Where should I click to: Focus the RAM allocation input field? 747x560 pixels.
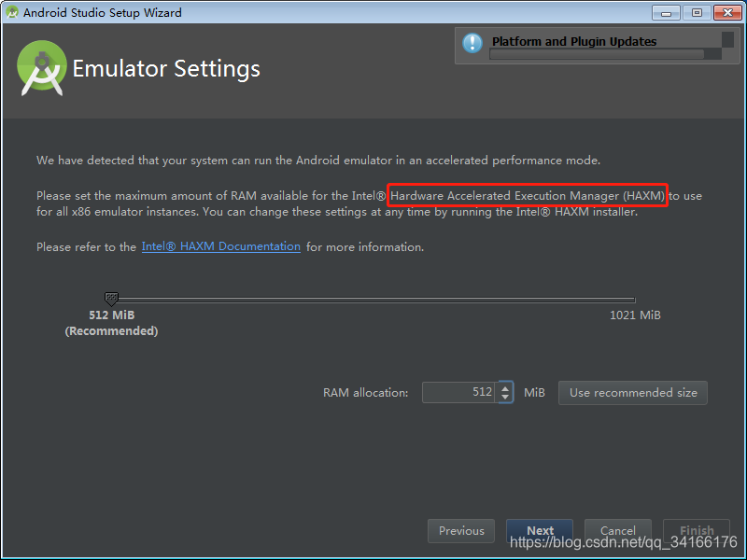(458, 392)
